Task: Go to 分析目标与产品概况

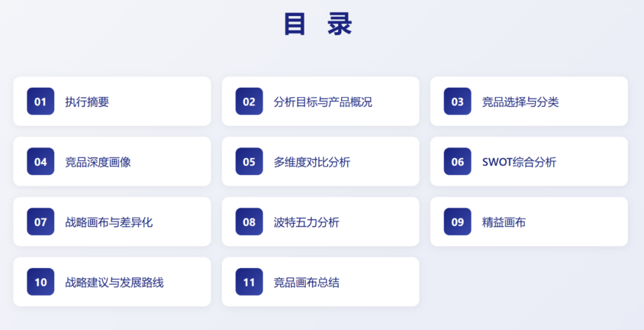Action: tap(323, 102)
